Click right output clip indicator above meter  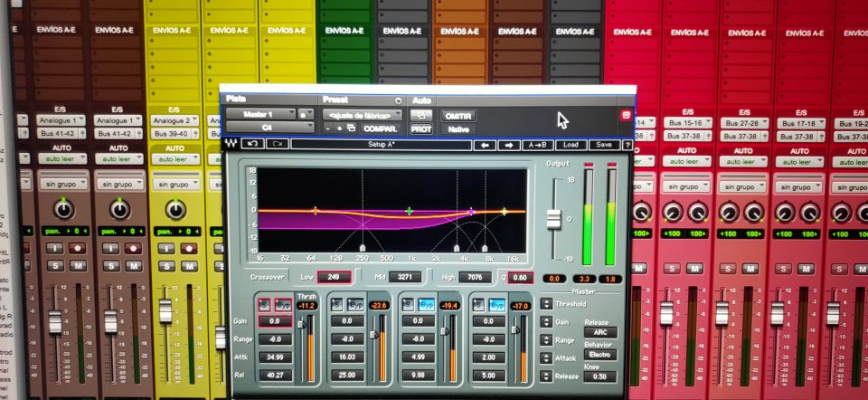click(x=612, y=165)
